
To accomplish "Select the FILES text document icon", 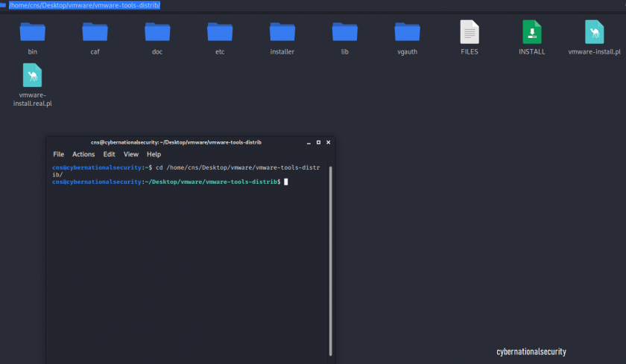I will click(x=469, y=32).
